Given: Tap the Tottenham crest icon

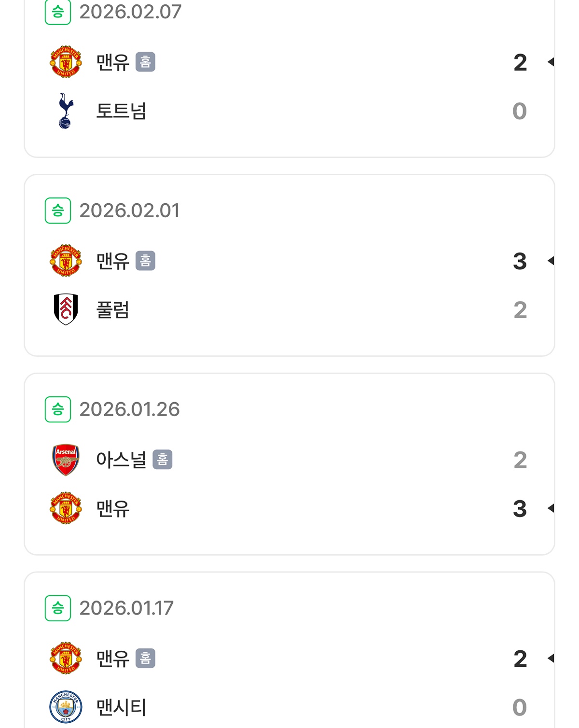Looking at the screenshot, I should click(x=66, y=111).
